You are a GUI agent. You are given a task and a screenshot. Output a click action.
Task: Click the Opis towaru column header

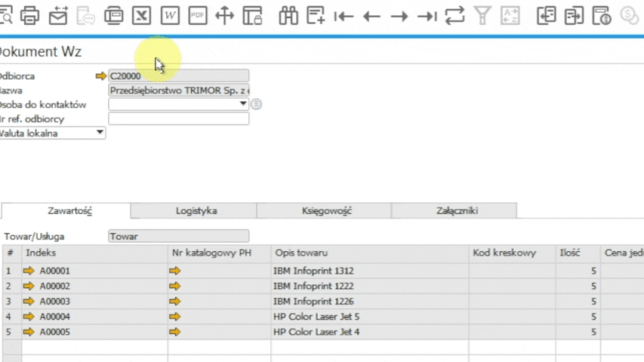coord(370,253)
